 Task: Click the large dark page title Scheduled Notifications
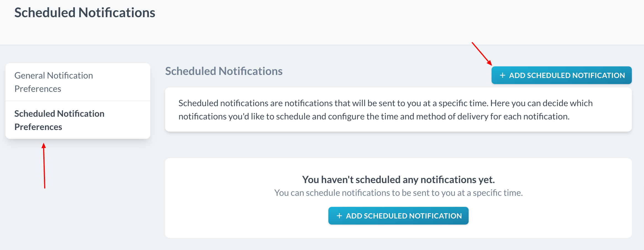85,13
